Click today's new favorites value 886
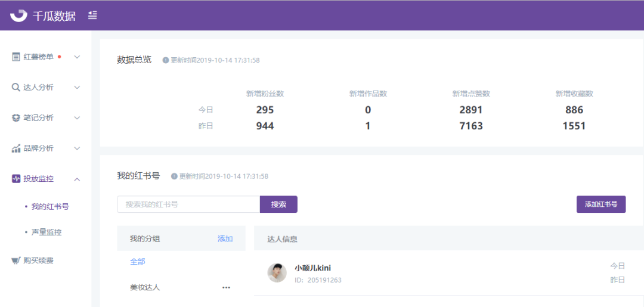 [x=574, y=110]
